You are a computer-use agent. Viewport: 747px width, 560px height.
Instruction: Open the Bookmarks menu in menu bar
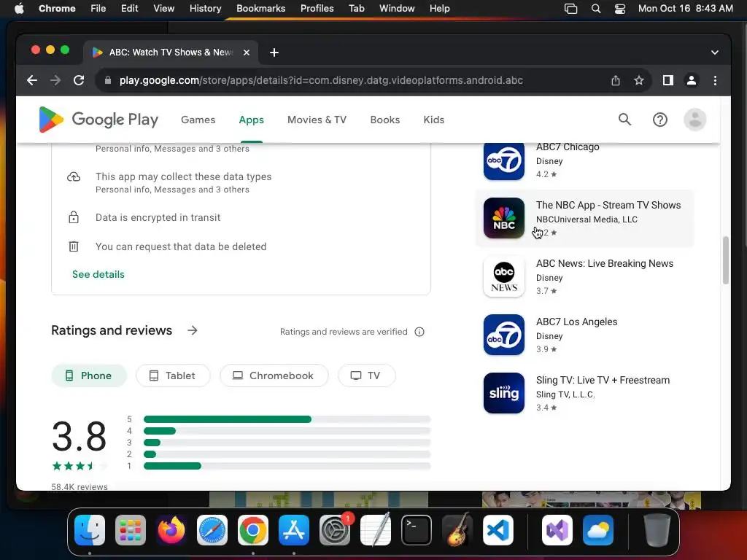coord(260,9)
